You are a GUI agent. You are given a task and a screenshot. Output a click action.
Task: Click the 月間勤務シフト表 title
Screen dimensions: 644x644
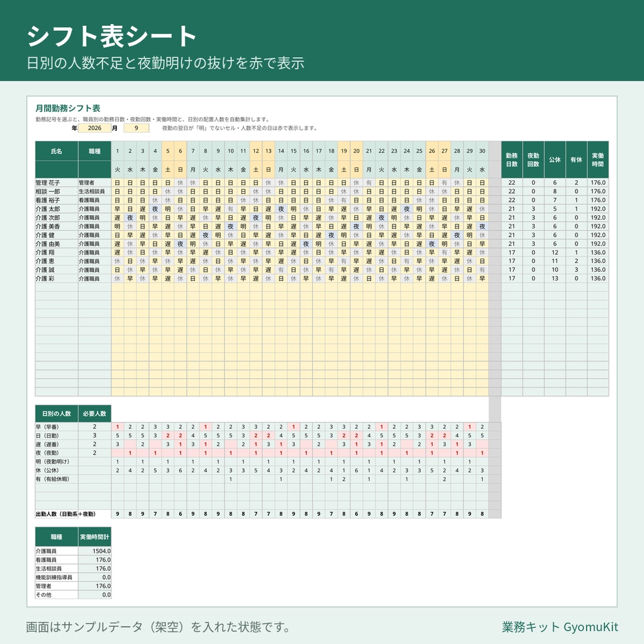[68, 108]
